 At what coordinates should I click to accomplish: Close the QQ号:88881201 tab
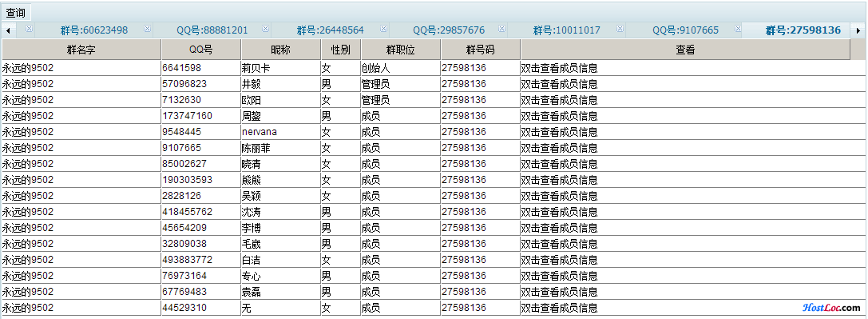265,28
